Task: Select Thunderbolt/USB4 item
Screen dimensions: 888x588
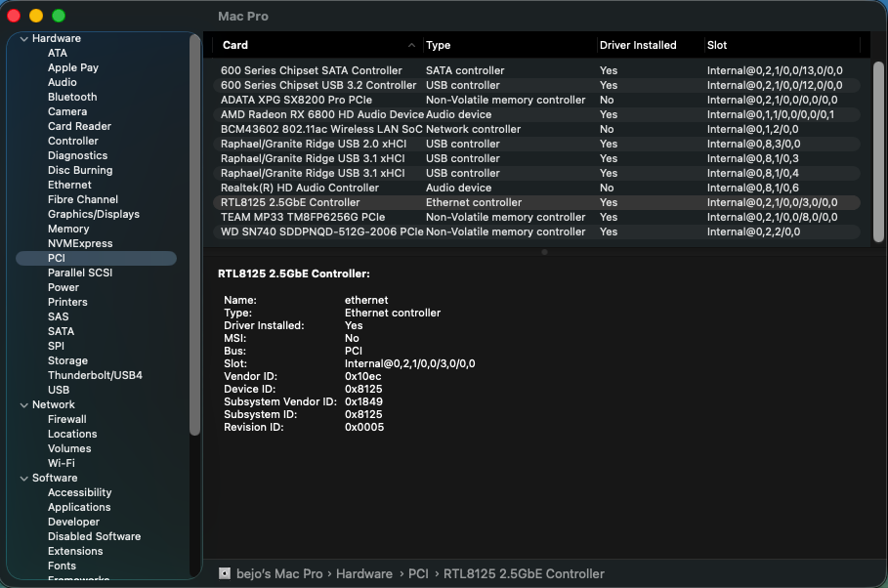Action: (95, 376)
